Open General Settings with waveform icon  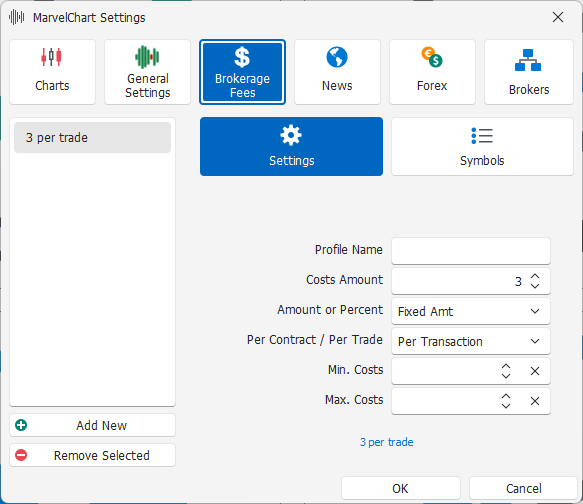point(147,72)
